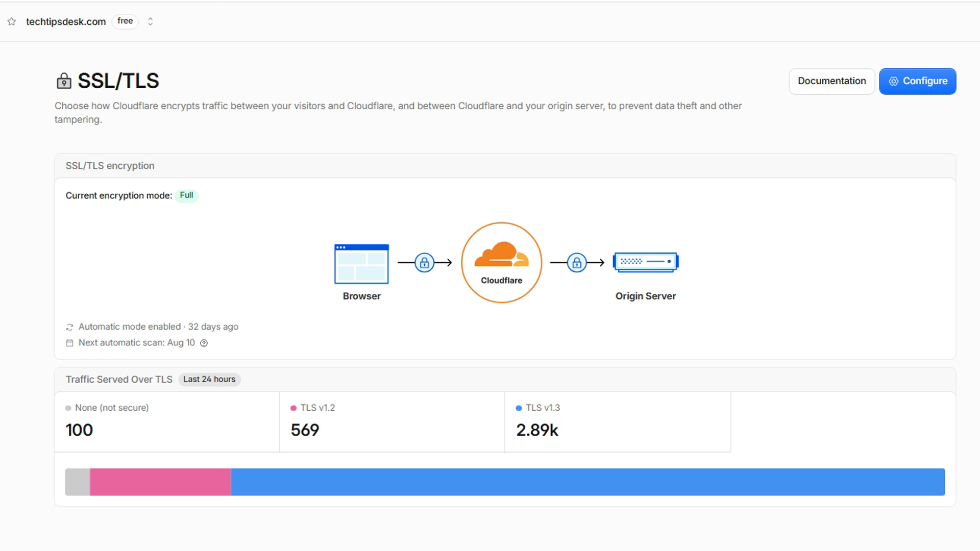Viewport: 980px width, 551px height.
Task: Open the Documentation page
Action: click(x=831, y=81)
